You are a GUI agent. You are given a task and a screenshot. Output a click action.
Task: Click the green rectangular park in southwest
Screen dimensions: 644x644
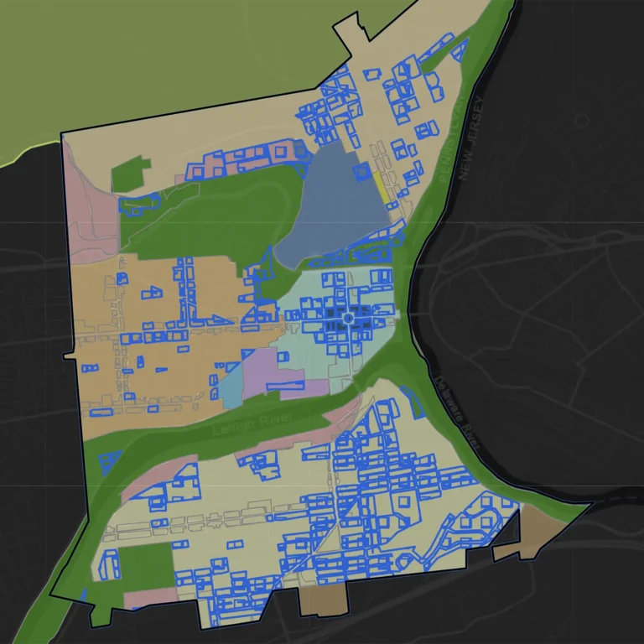146,566
